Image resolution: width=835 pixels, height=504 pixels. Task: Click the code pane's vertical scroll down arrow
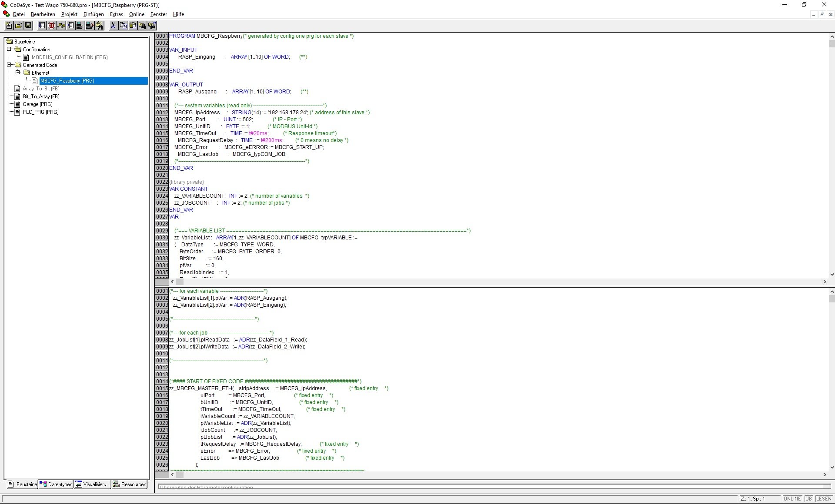pos(832,468)
